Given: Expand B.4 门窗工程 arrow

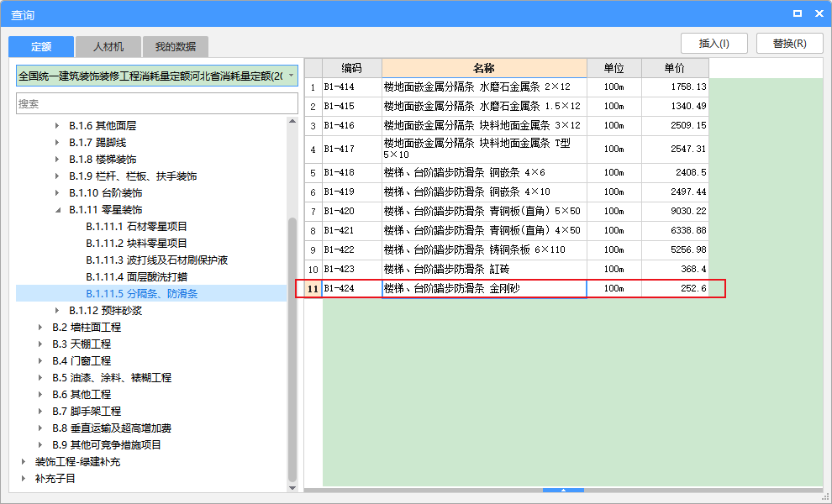Looking at the screenshot, I should (x=40, y=360).
